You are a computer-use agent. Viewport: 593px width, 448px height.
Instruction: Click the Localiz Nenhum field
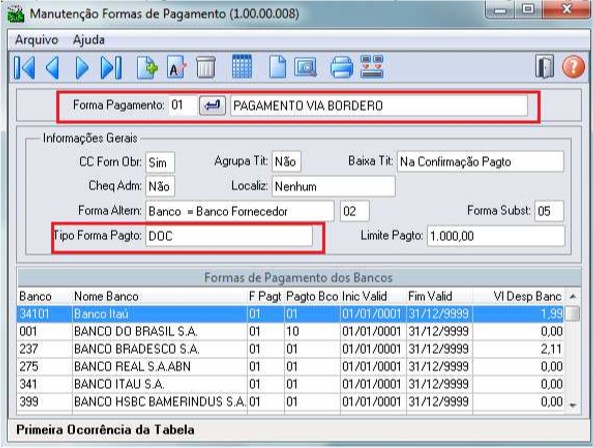[x=334, y=186]
